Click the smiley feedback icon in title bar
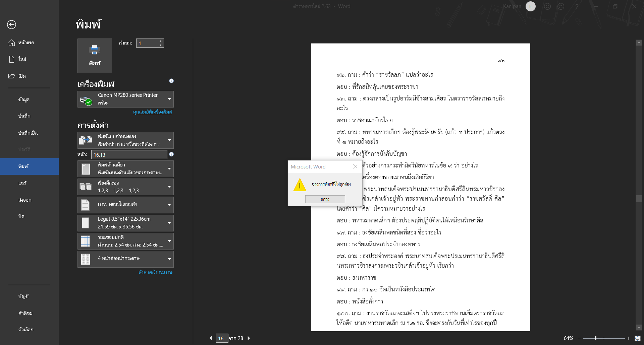This screenshot has height=345, width=644. tap(547, 6)
